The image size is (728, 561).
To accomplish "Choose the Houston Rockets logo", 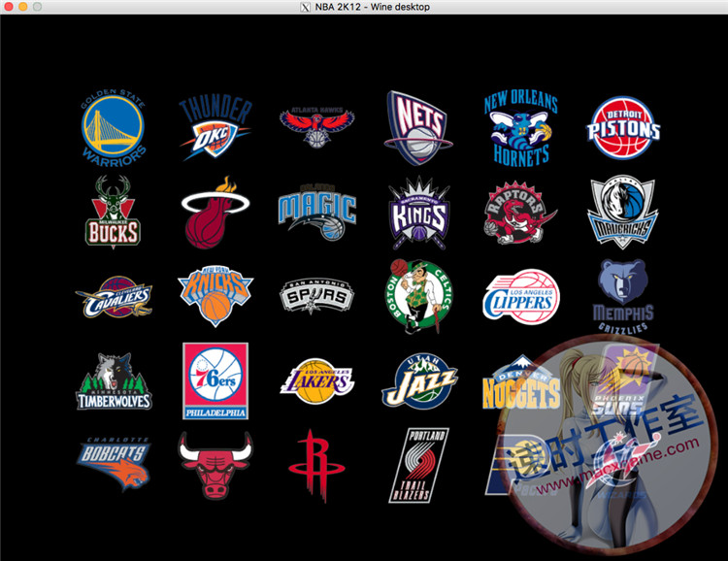I will point(316,466).
